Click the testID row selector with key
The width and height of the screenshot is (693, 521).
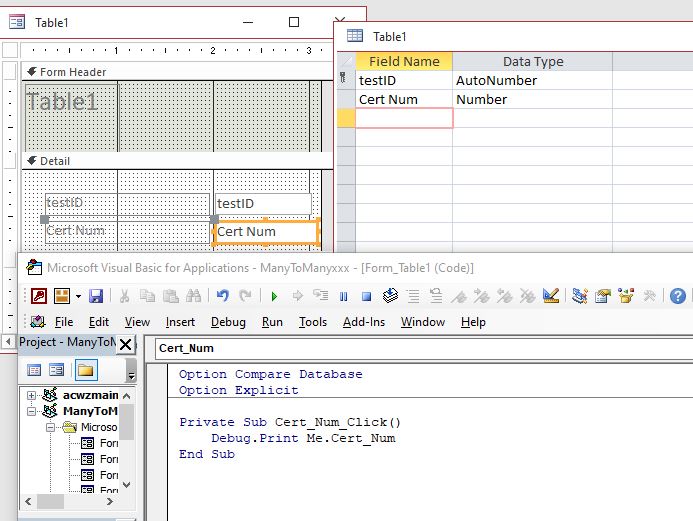pos(346,80)
